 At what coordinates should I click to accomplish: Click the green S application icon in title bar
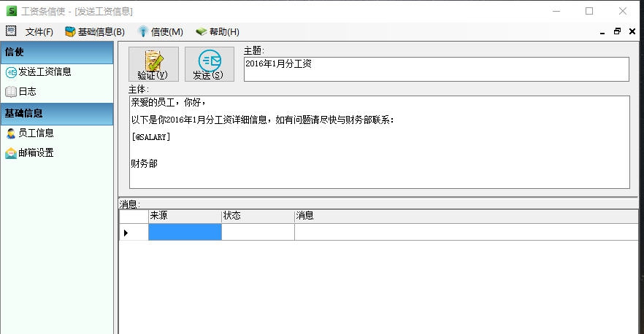point(12,11)
